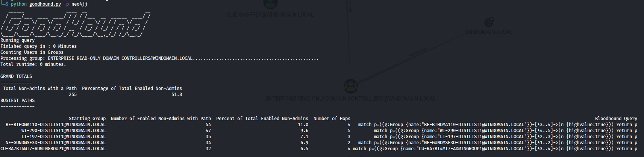The image size is (644, 157).
Task: Click WI-290-DISTLIST1 in the Starting Group column
Action: pos(64,131)
